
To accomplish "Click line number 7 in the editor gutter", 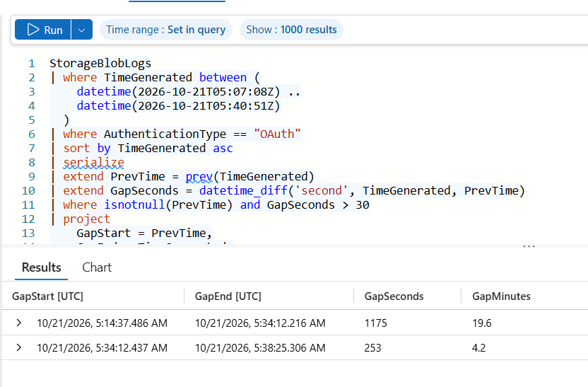I will pyautogui.click(x=32, y=148).
